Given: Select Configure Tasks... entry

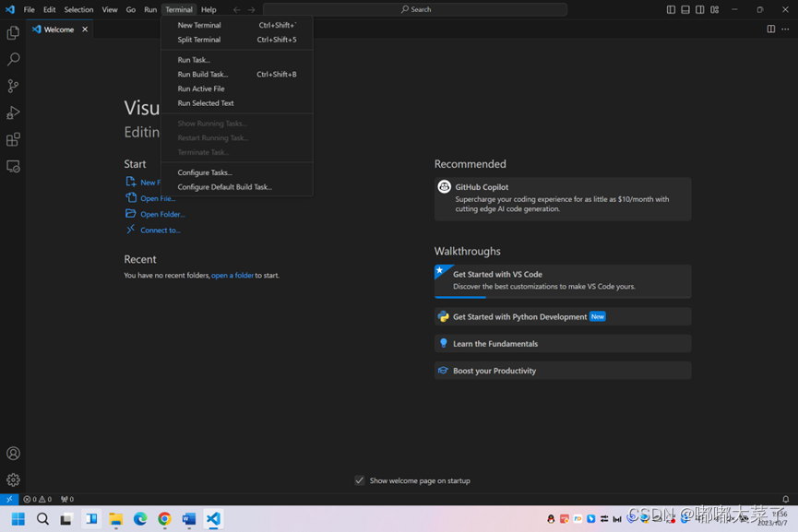Looking at the screenshot, I should (x=237, y=172).
